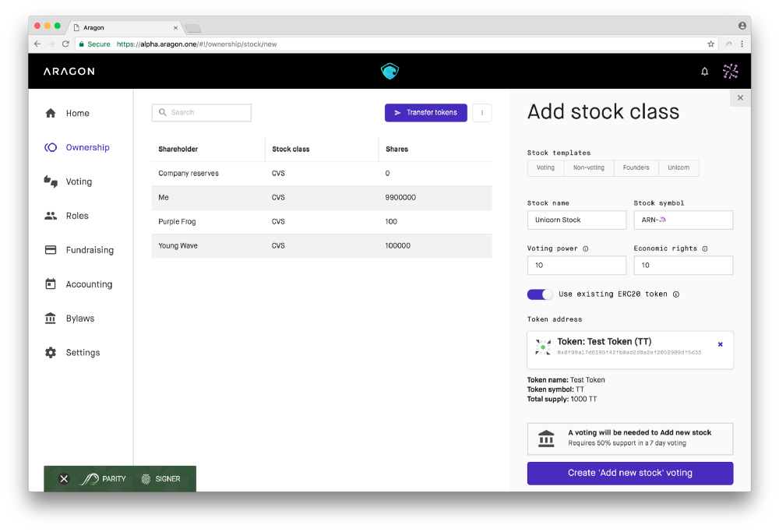Click the Aragon logo in header
779x532 pixels.
click(x=69, y=72)
